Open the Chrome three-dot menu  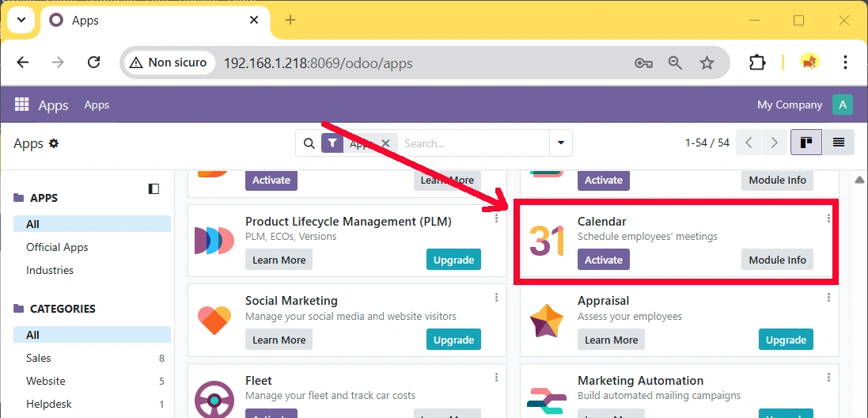coord(845,62)
